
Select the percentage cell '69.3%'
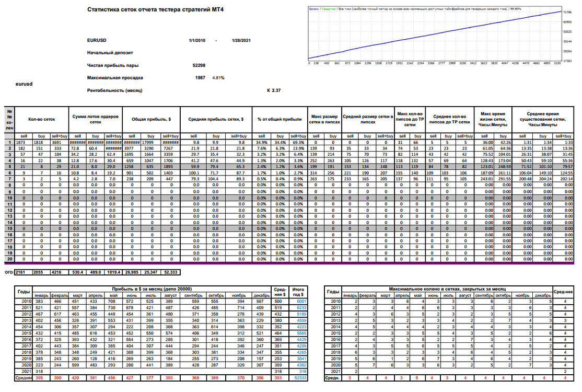tap(298, 143)
